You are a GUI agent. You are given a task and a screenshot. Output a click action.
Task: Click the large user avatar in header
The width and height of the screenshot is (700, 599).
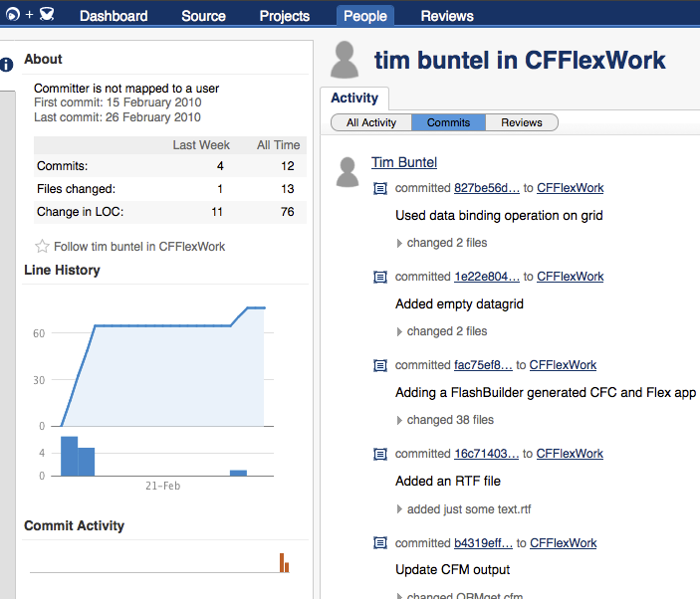346,60
